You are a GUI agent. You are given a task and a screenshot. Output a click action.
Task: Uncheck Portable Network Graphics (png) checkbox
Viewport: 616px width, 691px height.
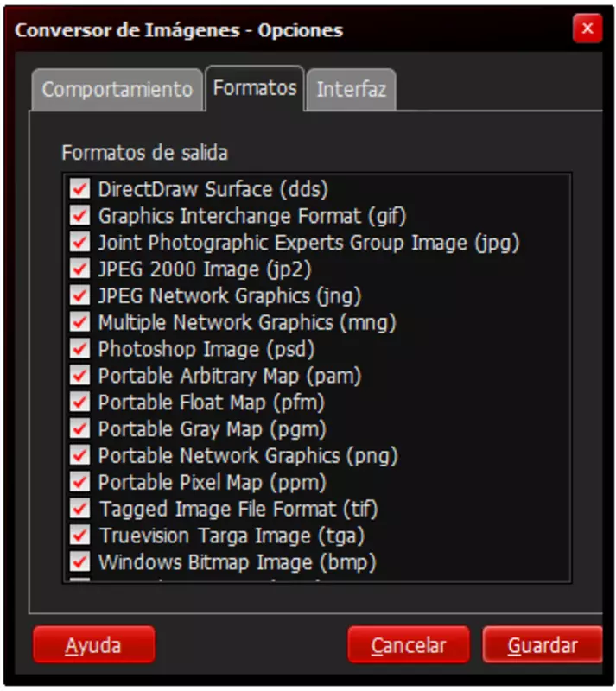point(79,455)
